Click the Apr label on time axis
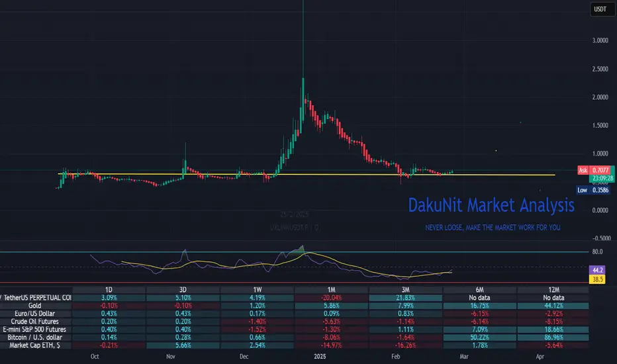617x364 pixels. click(540, 357)
